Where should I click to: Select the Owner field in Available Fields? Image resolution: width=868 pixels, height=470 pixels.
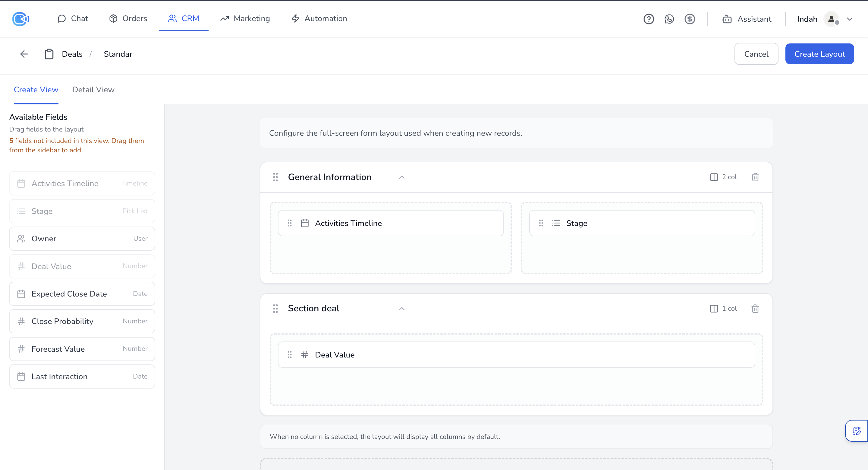82,239
